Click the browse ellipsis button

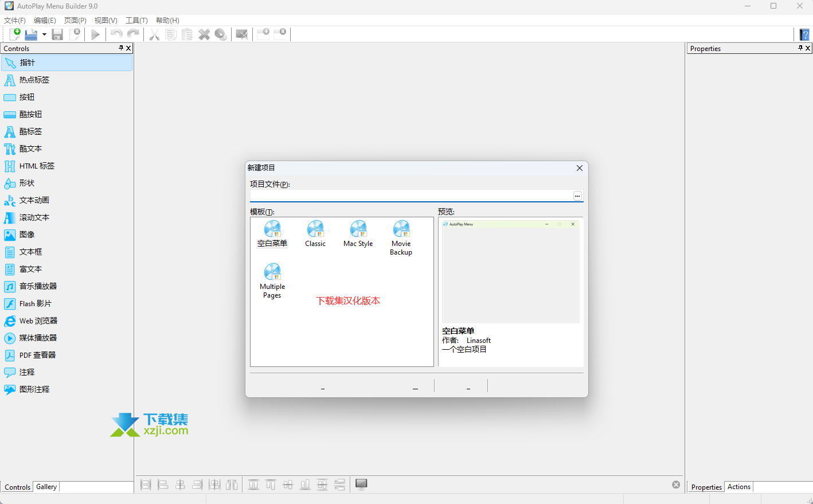(x=577, y=196)
